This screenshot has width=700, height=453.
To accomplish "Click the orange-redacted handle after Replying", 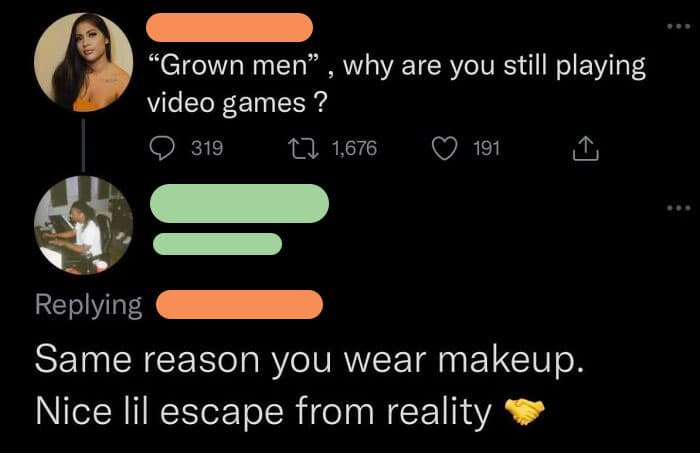I will tap(239, 304).
